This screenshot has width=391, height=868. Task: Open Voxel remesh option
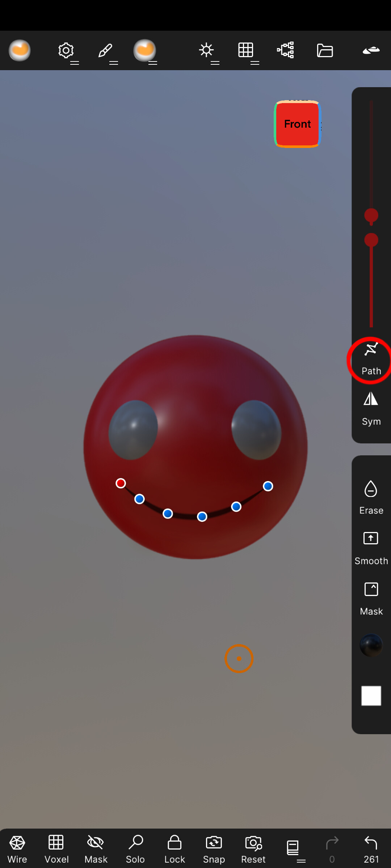pos(56,849)
